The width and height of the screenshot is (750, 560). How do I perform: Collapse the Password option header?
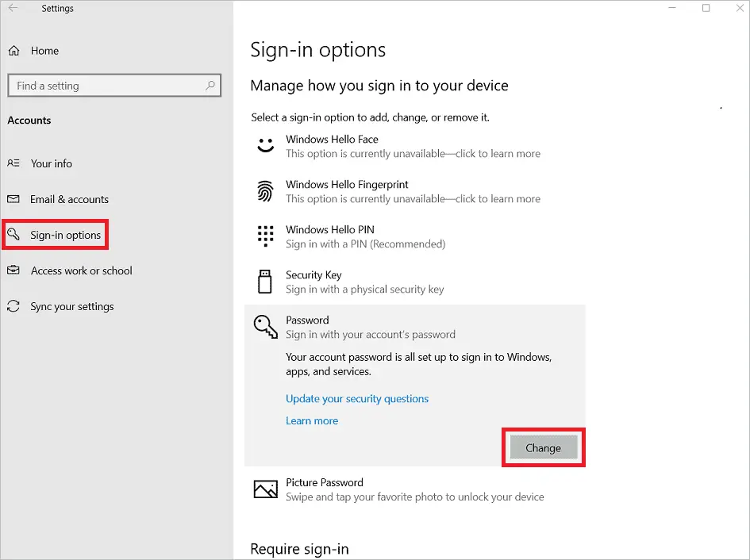[415, 327]
